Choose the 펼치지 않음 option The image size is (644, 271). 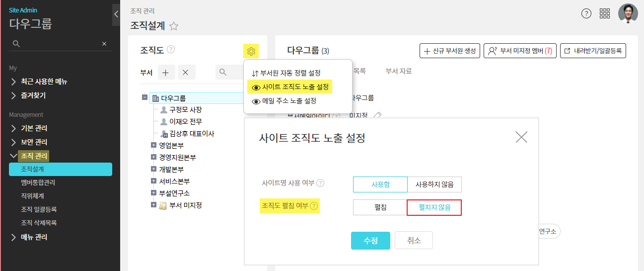pyautogui.click(x=434, y=207)
